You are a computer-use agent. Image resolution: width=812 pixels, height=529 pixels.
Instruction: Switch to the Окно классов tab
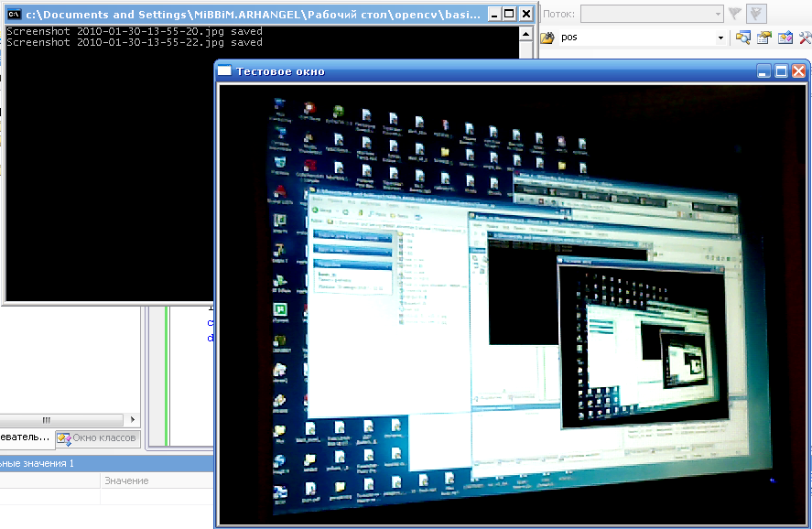point(97,437)
